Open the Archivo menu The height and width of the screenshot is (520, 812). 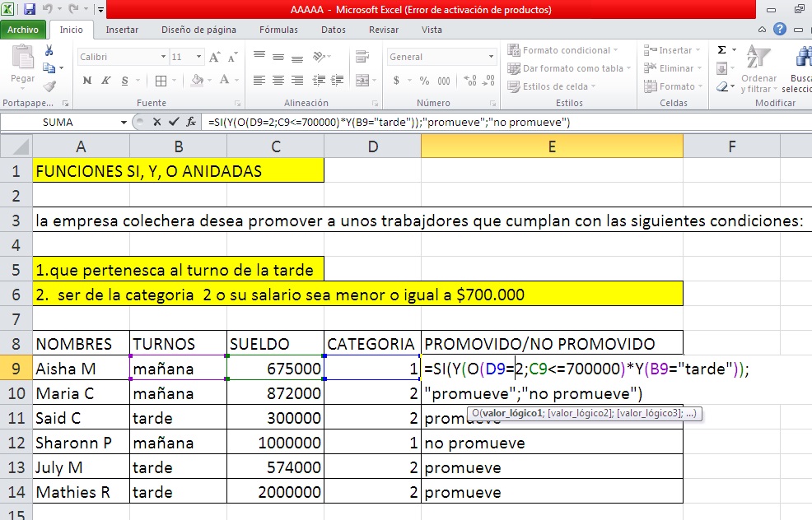(x=23, y=29)
